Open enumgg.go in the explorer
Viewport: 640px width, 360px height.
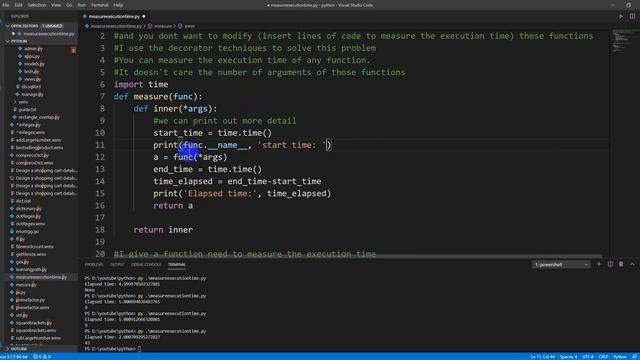pos(27,231)
